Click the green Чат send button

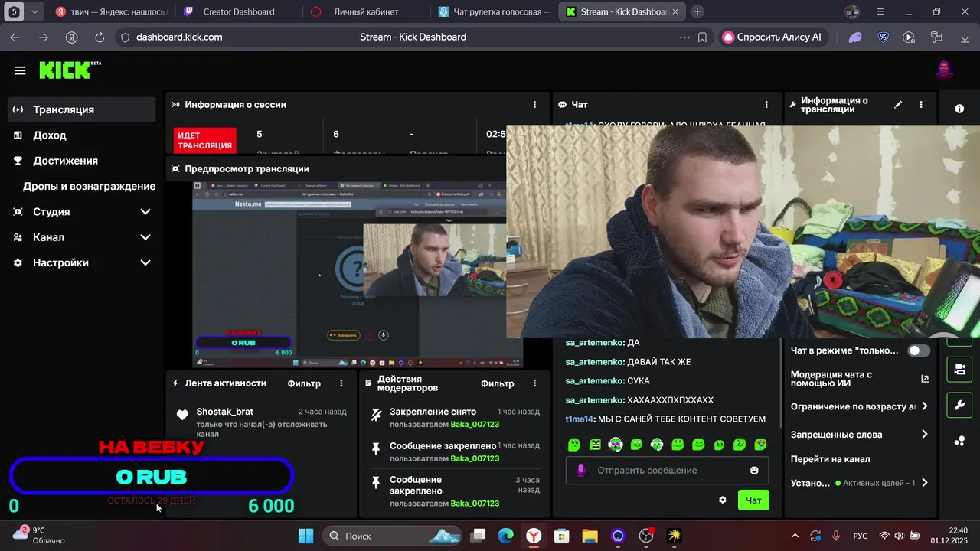(x=753, y=500)
